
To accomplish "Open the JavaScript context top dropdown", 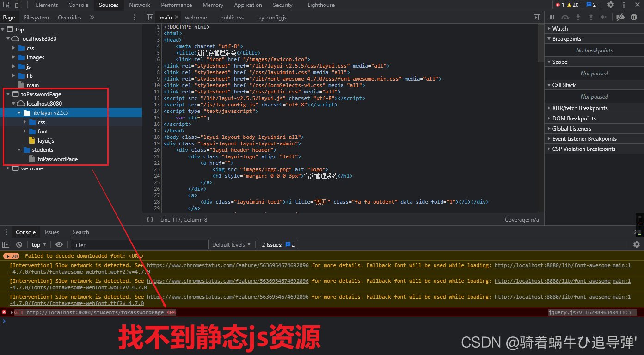I will pyautogui.click(x=39, y=245).
